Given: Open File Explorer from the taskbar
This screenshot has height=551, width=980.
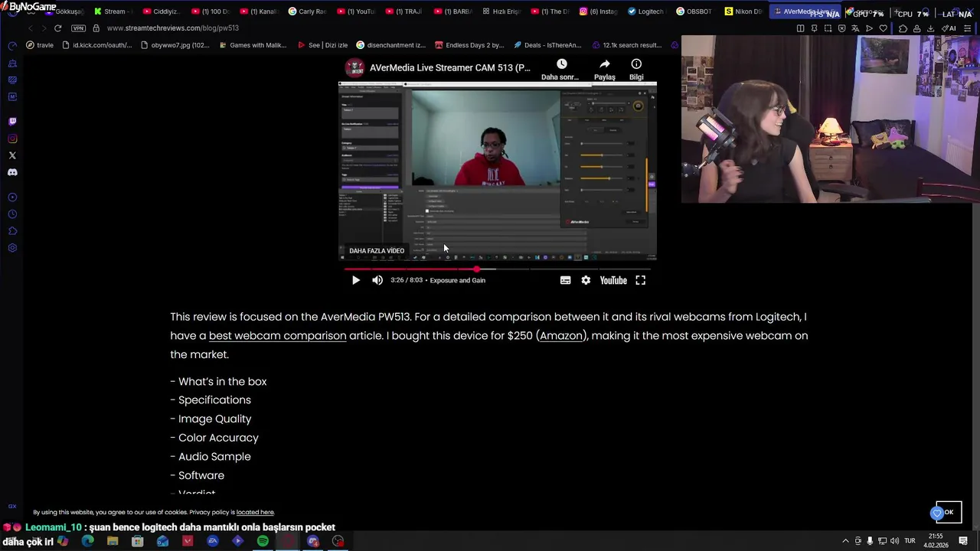Looking at the screenshot, I should tap(113, 541).
